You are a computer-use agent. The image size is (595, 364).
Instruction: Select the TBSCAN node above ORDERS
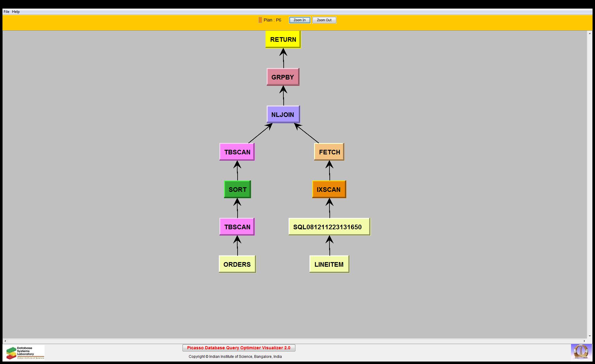[x=237, y=227]
